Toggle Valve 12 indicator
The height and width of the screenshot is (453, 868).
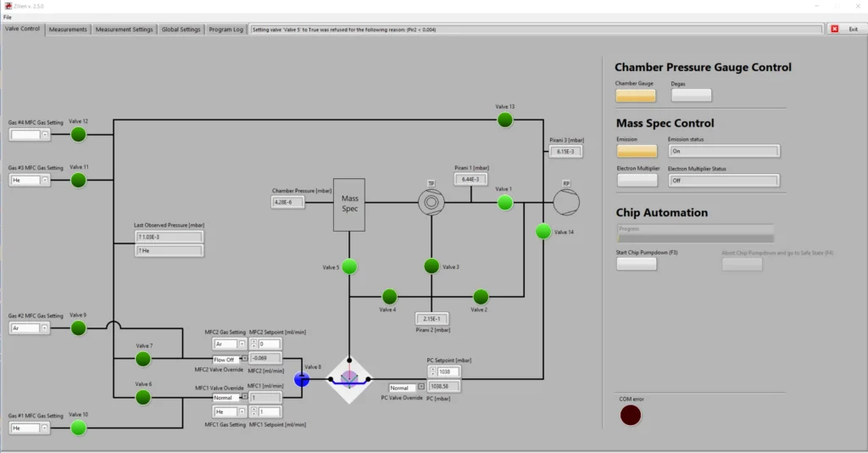79,134
